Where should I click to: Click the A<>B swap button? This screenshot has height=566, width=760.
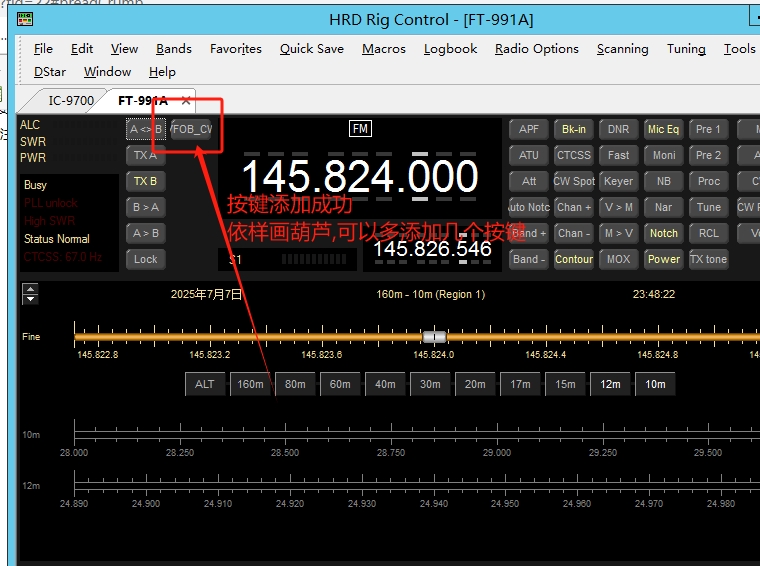pos(146,129)
